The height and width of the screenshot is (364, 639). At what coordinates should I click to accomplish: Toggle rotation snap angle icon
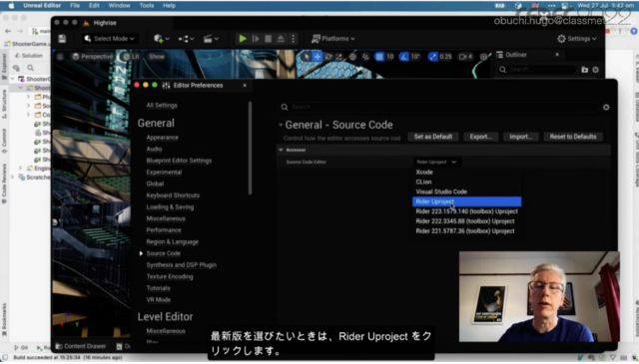click(x=403, y=57)
